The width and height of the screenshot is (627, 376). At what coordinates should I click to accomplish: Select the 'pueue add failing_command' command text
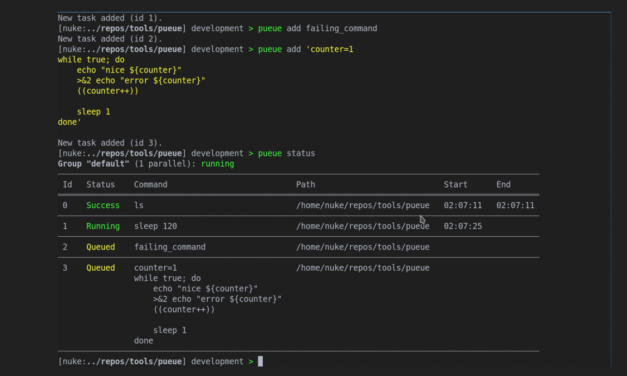click(x=317, y=28)
